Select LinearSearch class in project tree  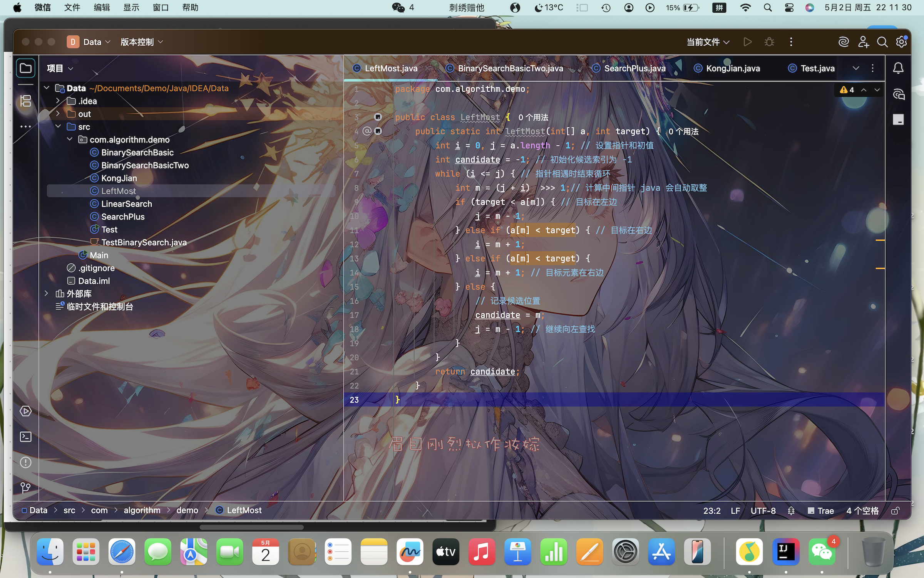[126, 203]
